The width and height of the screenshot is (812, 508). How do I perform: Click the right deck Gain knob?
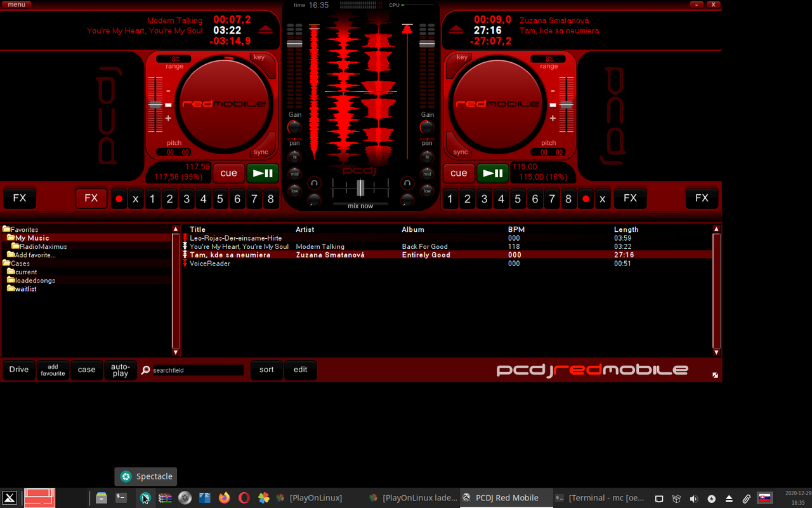(x=427, y=127)
